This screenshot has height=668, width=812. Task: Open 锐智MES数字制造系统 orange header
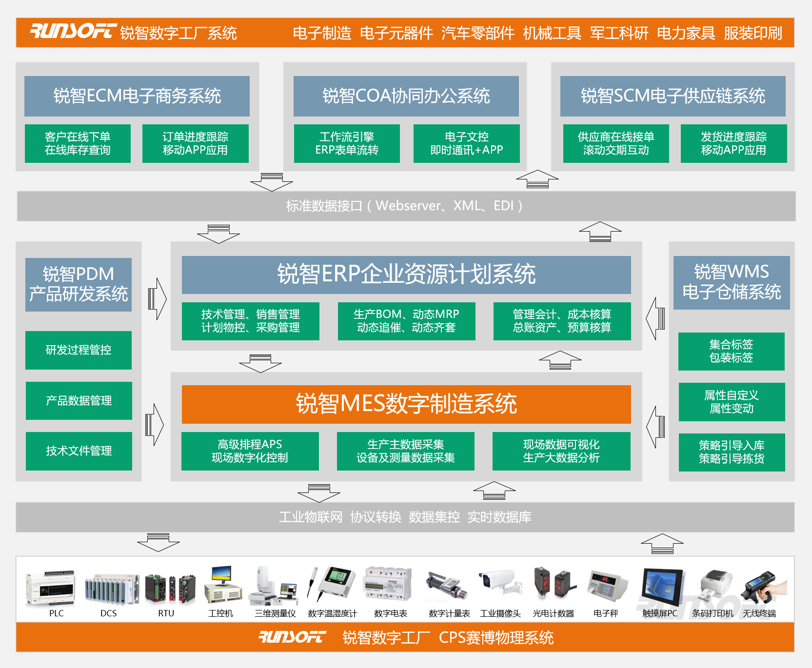point(406,404)
